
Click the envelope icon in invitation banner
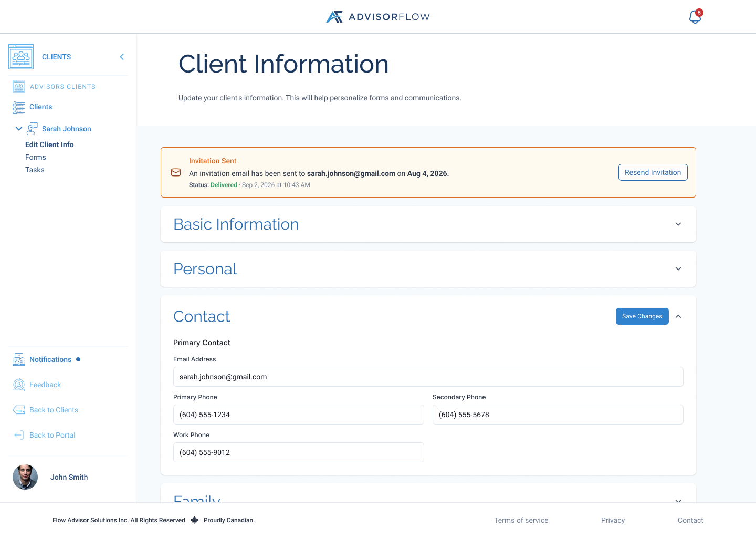176,172
